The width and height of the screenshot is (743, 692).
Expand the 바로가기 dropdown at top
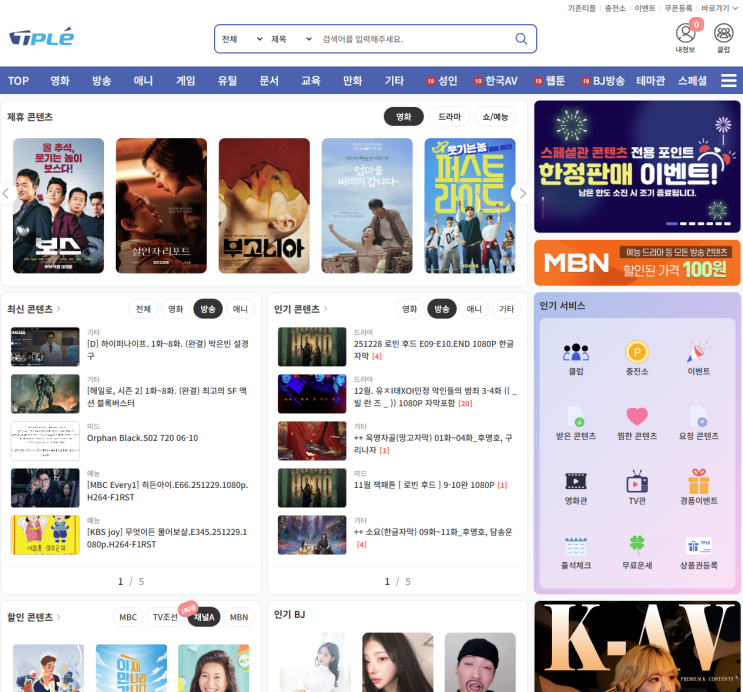tap(719, 8)
